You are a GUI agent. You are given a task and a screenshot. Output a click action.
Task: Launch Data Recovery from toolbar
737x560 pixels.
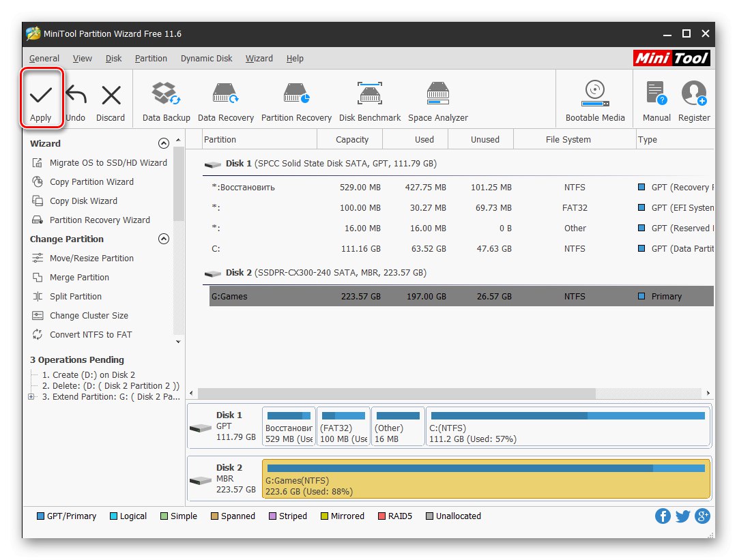[x=225, y=100]
